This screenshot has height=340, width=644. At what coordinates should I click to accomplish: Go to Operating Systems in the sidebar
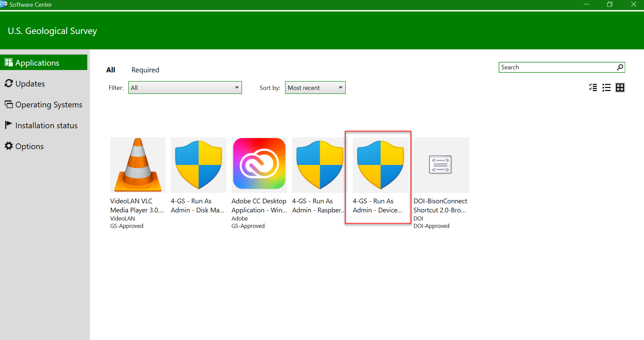44,104
